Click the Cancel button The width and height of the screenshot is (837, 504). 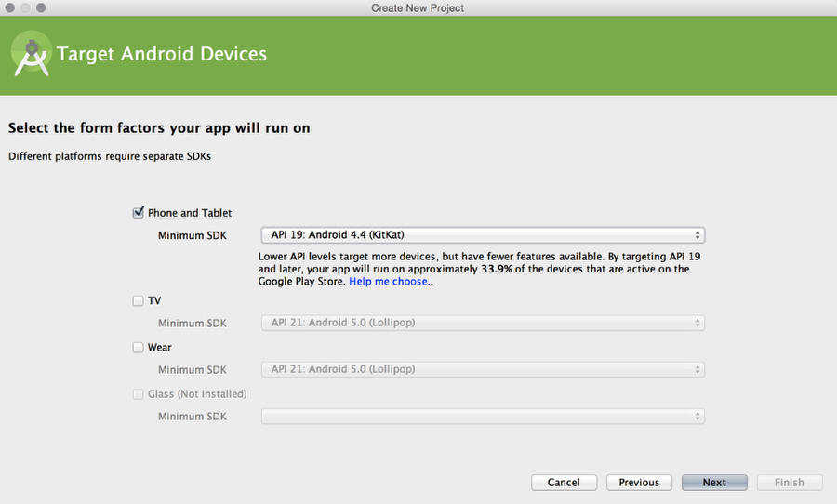(x=564, y=482)
